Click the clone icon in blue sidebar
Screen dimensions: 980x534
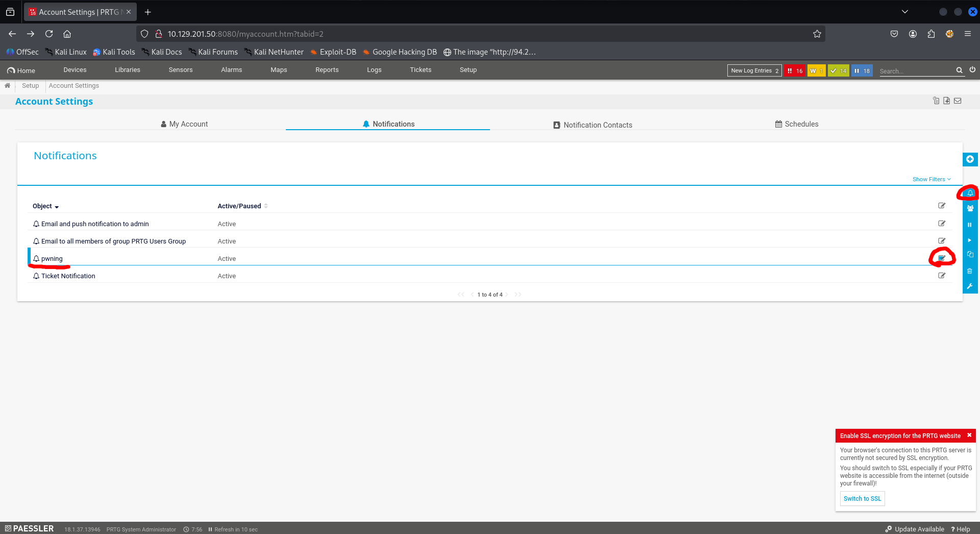coord(970,255)
